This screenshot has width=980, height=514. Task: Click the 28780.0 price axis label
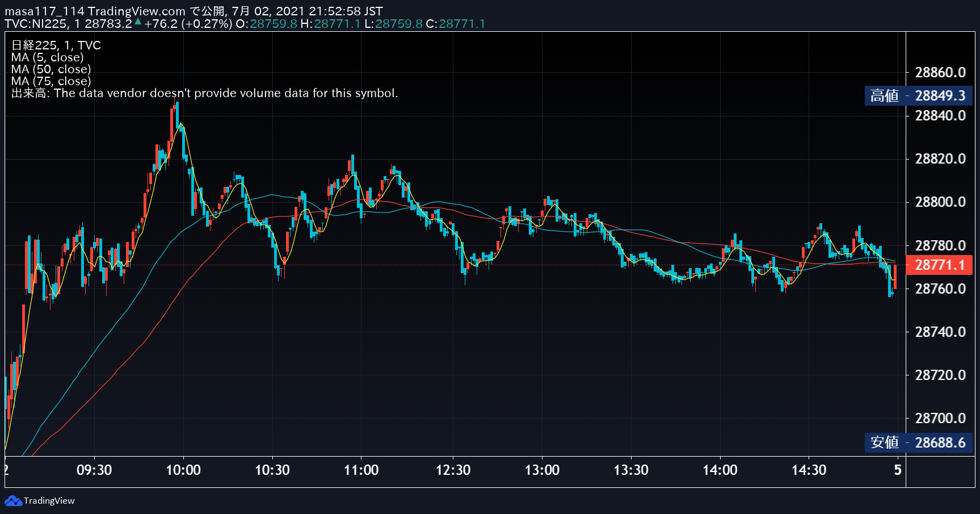[x=940, y=245]
